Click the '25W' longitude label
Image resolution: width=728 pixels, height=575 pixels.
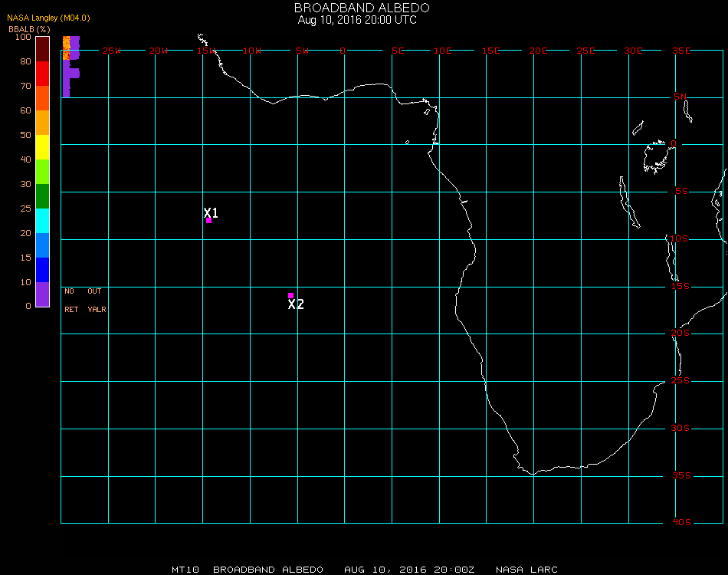tap(112, 51)
